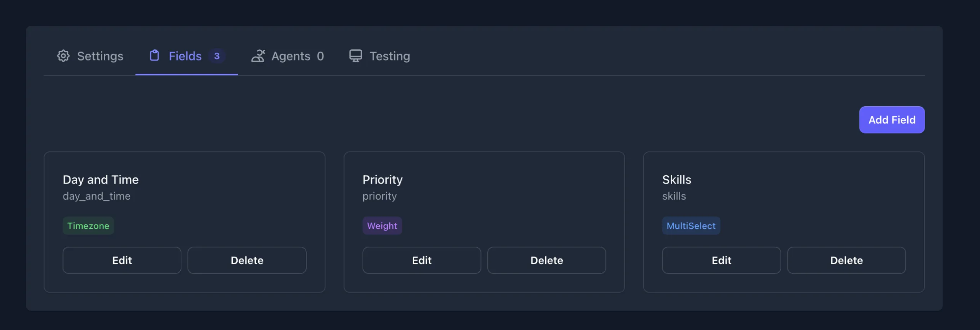Click the Agents people icon
The image size is (980, 330).
(258, 56)
